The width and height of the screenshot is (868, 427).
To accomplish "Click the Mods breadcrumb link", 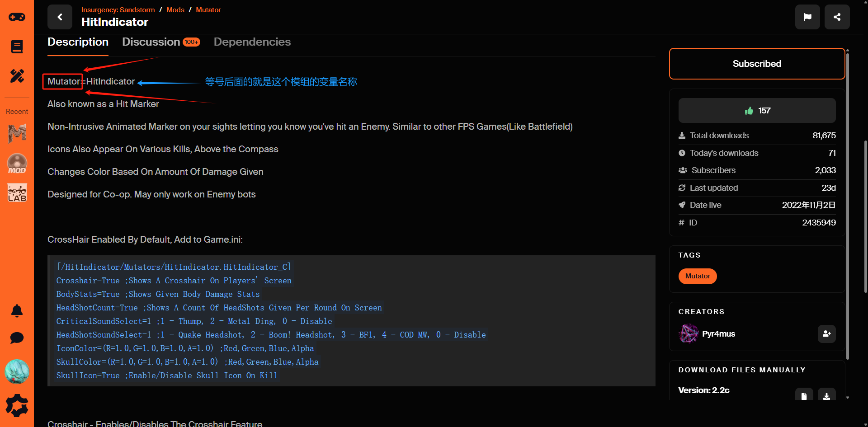I will (x=175, y=10).
